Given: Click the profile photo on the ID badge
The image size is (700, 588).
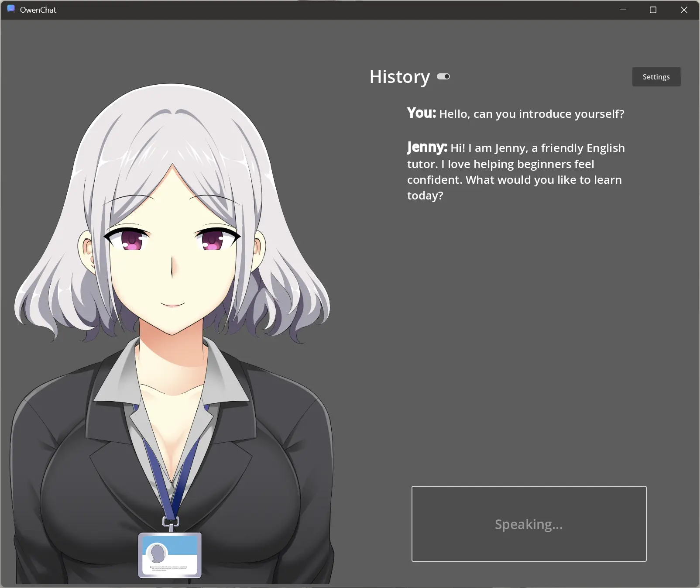Looking at the screenshot, I should (x=157, y=553).
